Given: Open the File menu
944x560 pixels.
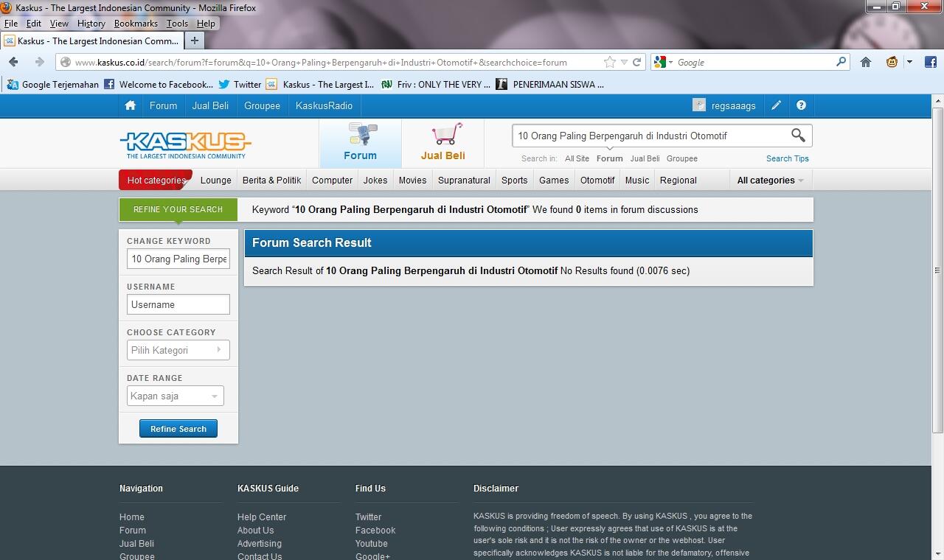Looking at the screenshot, I should coord(11,24).
